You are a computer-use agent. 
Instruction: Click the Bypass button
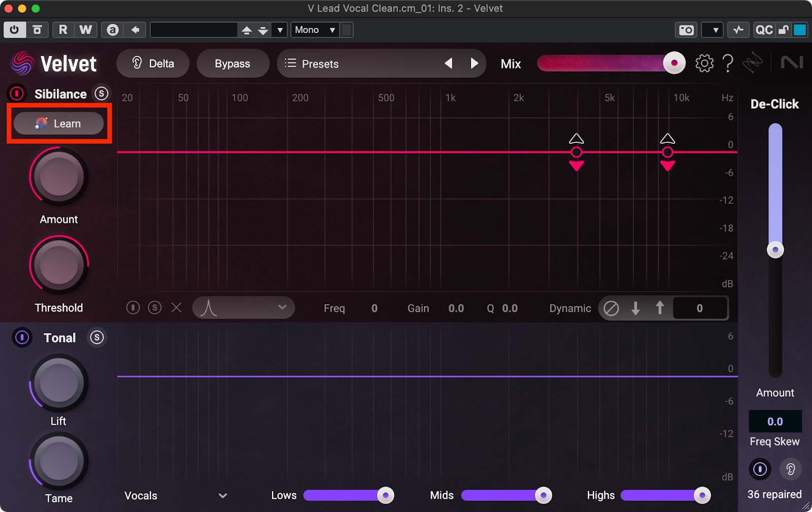tap(232, 63)
